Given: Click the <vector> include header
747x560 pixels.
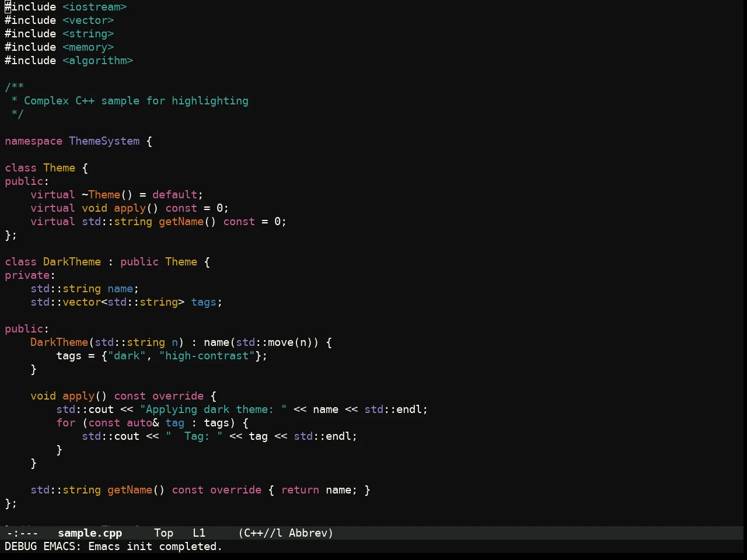Looking at the screenshot, I should coord(88,20).
